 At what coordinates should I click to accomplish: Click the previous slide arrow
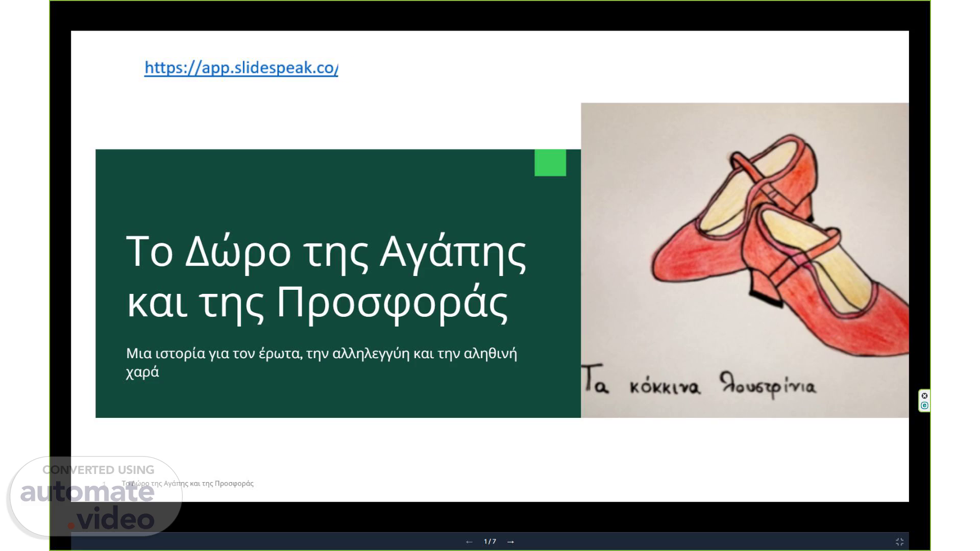coord(469,541)
